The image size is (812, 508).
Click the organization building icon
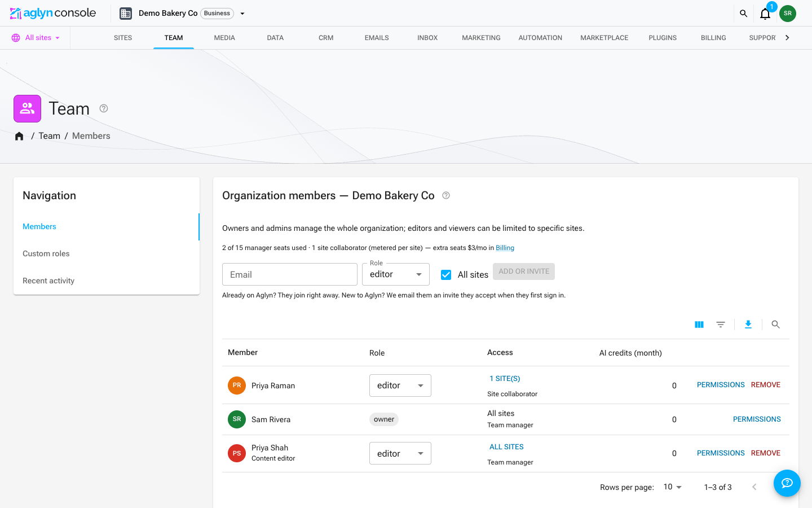point(126,14)
